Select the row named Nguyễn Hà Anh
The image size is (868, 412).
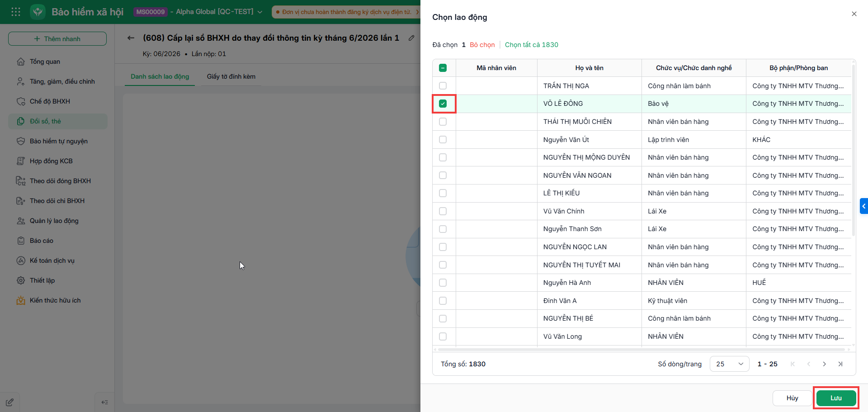click(642, 283)
